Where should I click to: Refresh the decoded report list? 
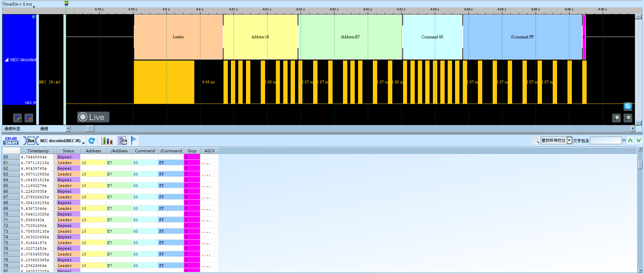tap(92, 141)
